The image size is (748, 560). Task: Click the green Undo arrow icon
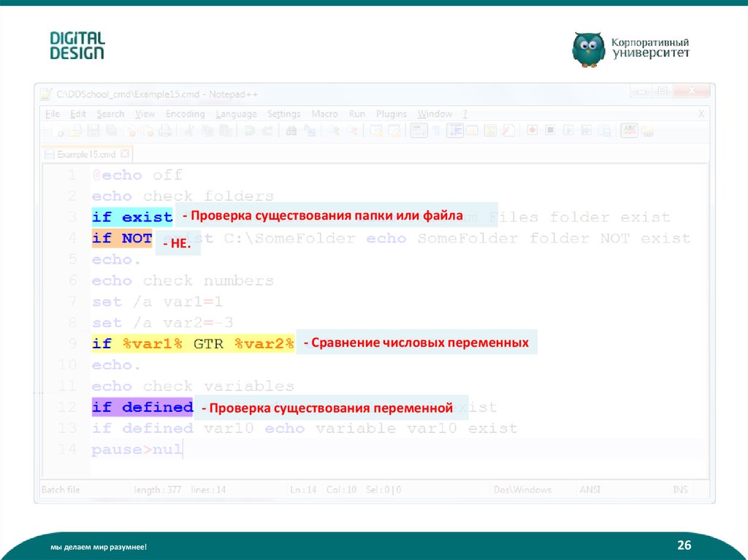tap(249, 131)
